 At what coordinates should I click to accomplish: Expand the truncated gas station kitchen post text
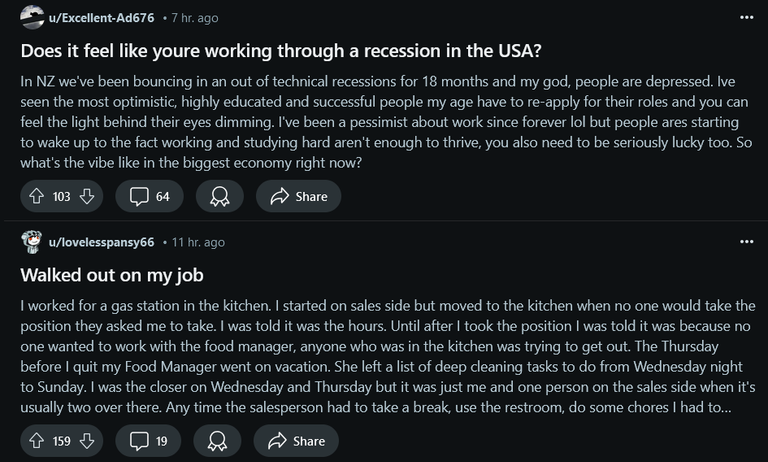click(388, 356)
